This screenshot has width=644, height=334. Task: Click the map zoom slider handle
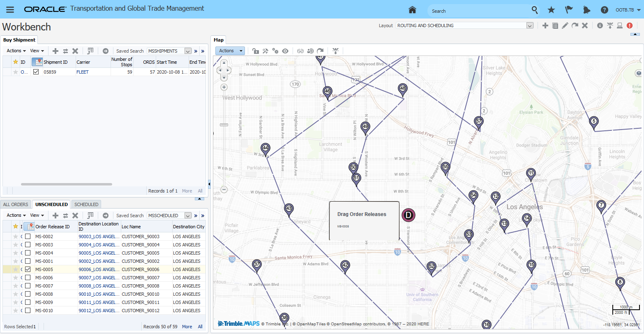click(224, 125)
